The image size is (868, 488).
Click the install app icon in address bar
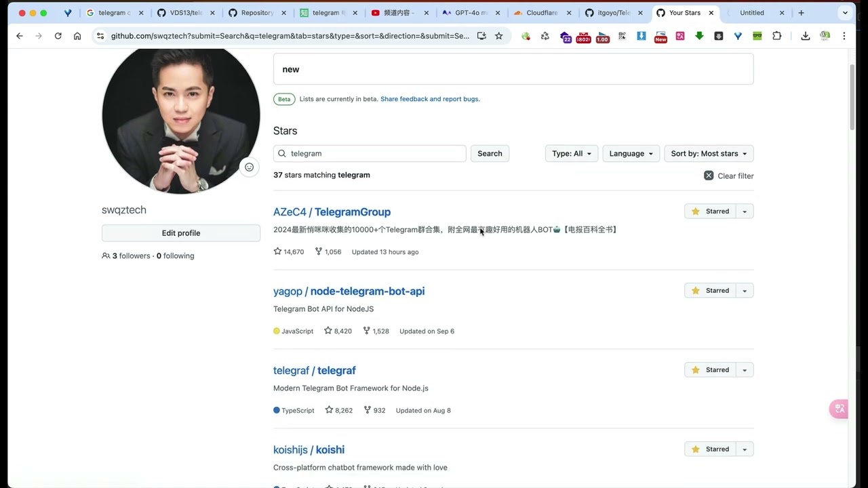click(481, 36)
